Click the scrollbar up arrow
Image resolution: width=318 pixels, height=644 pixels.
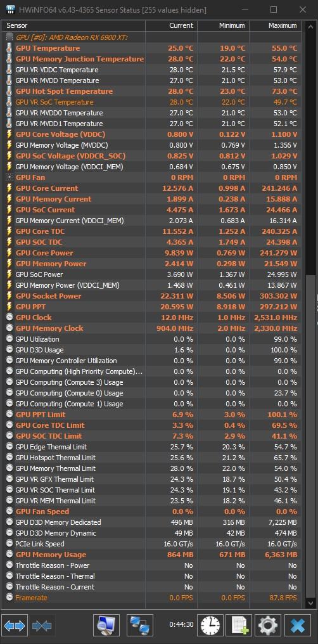tap(310, 26)
